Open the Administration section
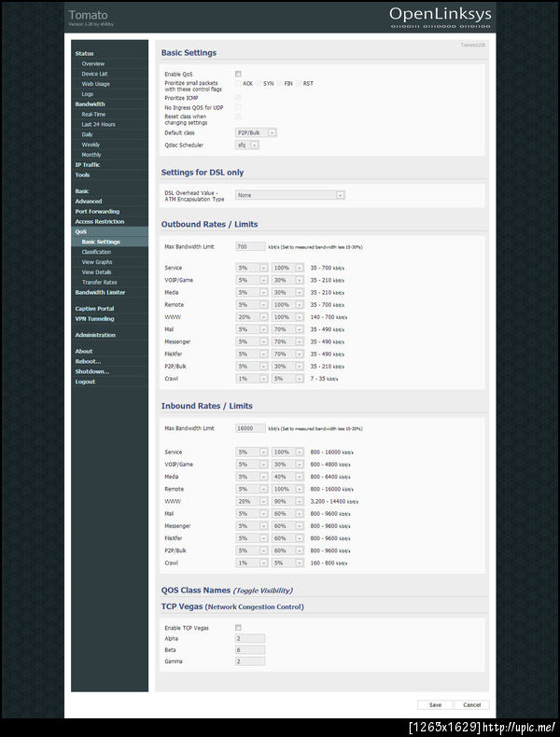This screenshot has height=737, width=560. [x=95, y=335]
